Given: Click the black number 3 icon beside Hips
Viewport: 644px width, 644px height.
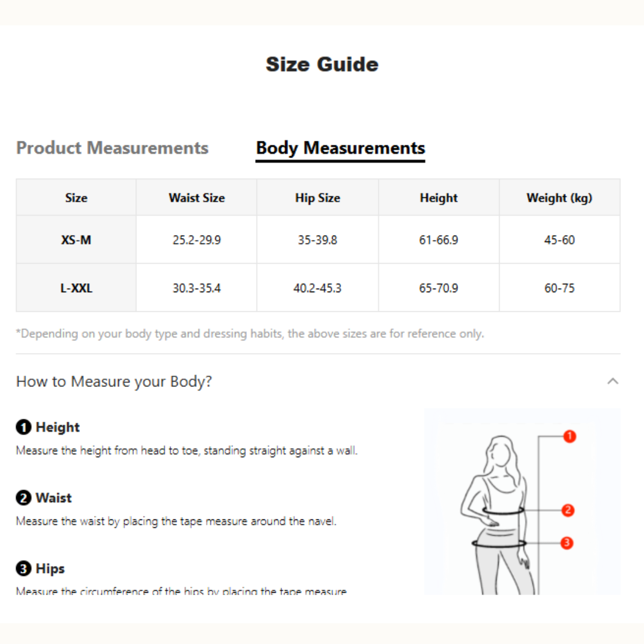Looking at the screenshot, I should (x=23, y=569).
